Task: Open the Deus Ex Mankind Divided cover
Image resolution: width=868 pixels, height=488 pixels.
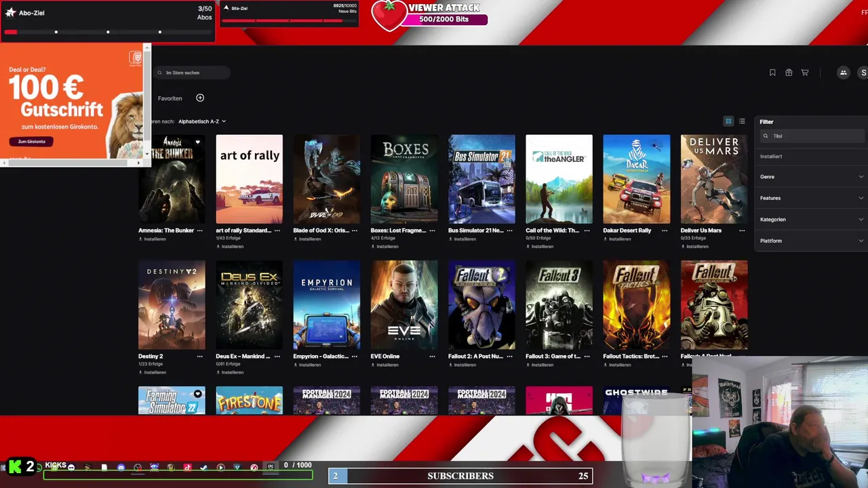Action: (x=250, y=305)
